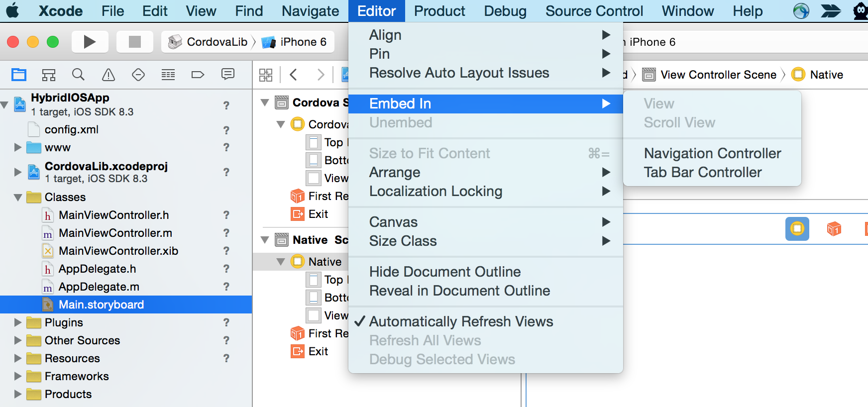Open Resolve Auto Layout Issues submenu
The width and height of the screenshot is (868, 407).
coord(486,73)
